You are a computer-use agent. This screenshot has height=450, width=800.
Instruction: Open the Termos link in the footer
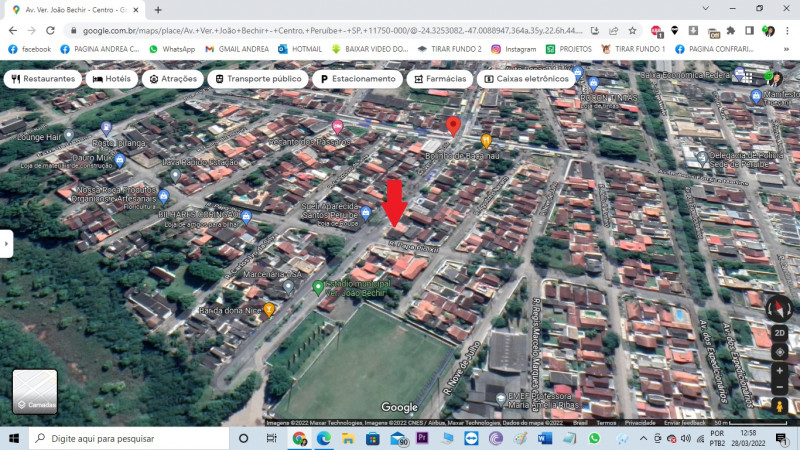(606, 423)
